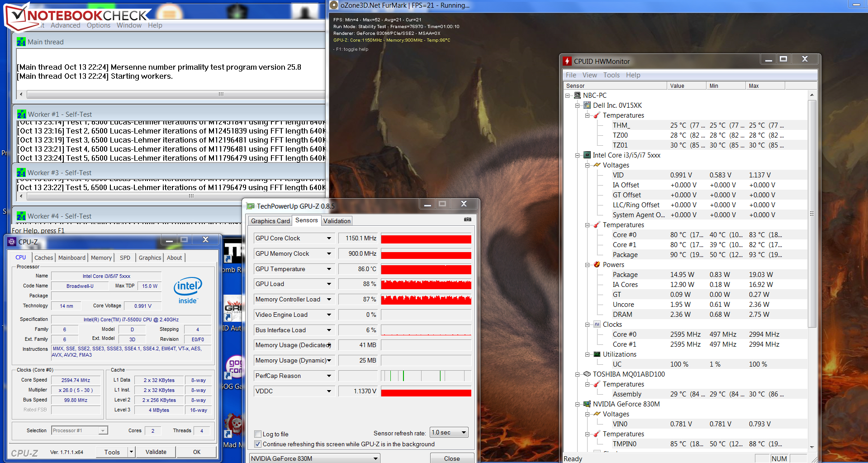Screen dimensions: 868x463
Task: Select the Mad Max desktop shortcut icon
Action: [234, 425]
